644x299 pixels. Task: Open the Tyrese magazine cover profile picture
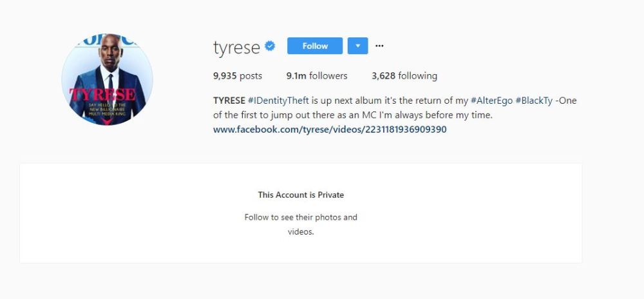pos(107,79)
